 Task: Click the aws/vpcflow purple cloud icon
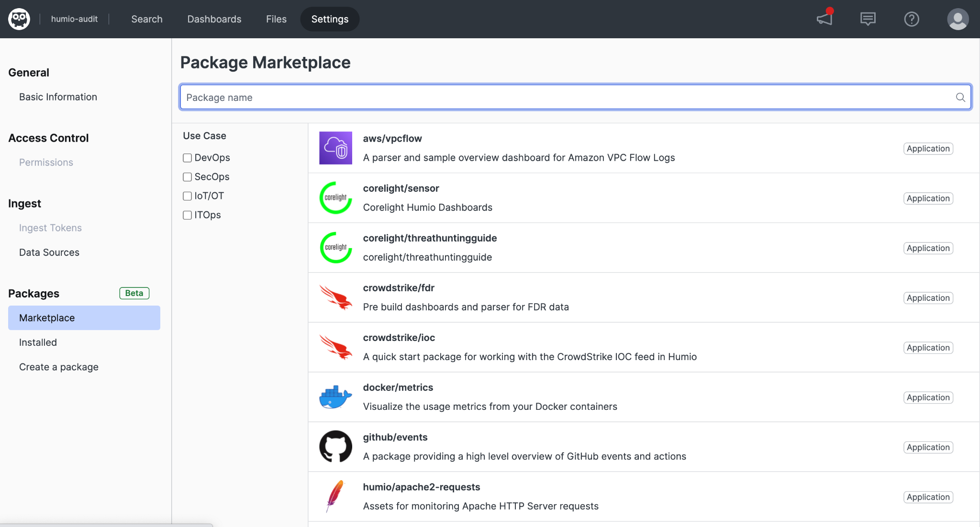335,148
